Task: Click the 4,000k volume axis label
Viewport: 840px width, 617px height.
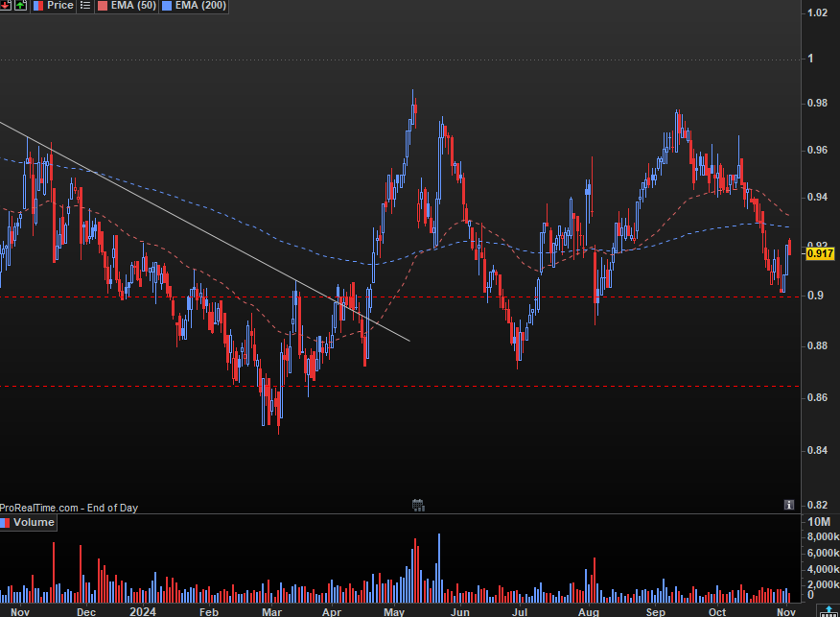Action: pyautogui.click(x=824, y=569)
